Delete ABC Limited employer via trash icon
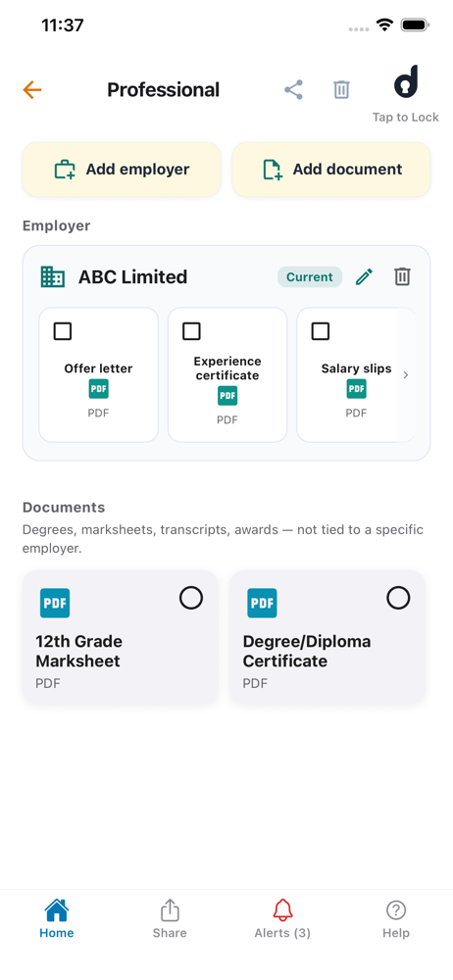The width and height of the screenshot is (453, 980). (402, 276)
